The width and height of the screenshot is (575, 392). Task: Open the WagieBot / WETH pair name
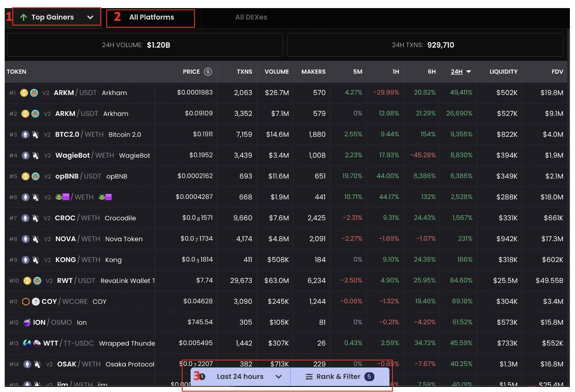click(84, 156)
